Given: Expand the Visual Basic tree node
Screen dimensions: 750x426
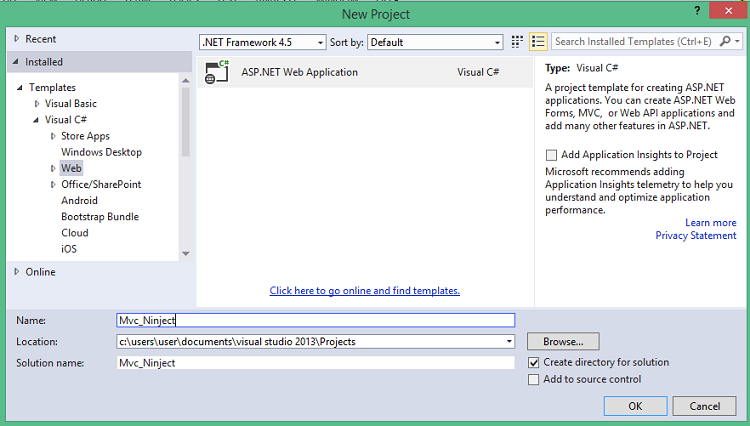Looking at the screenshot, I should tap(38, 104).
